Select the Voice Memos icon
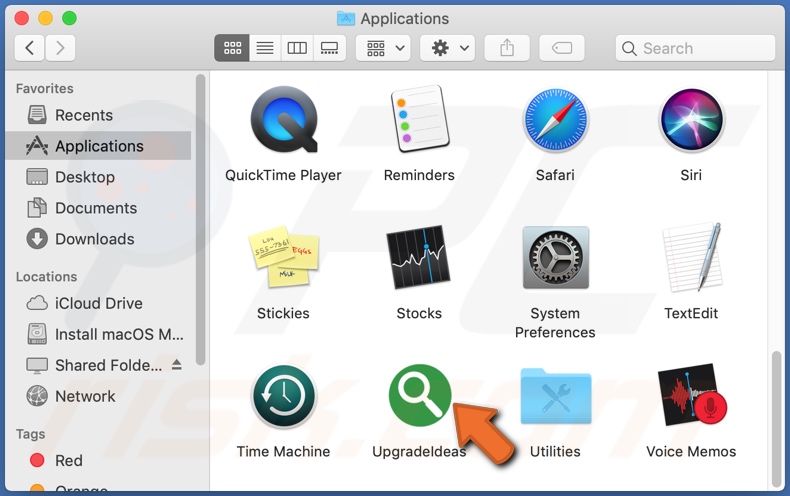Screen dimensions: 790x496 pyautogui.click(x=691, y=395)
